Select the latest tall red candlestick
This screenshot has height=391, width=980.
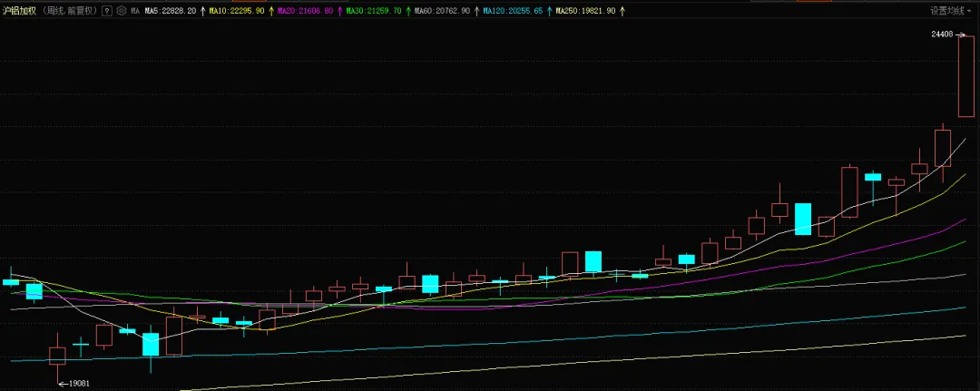[x=966, y=76]
